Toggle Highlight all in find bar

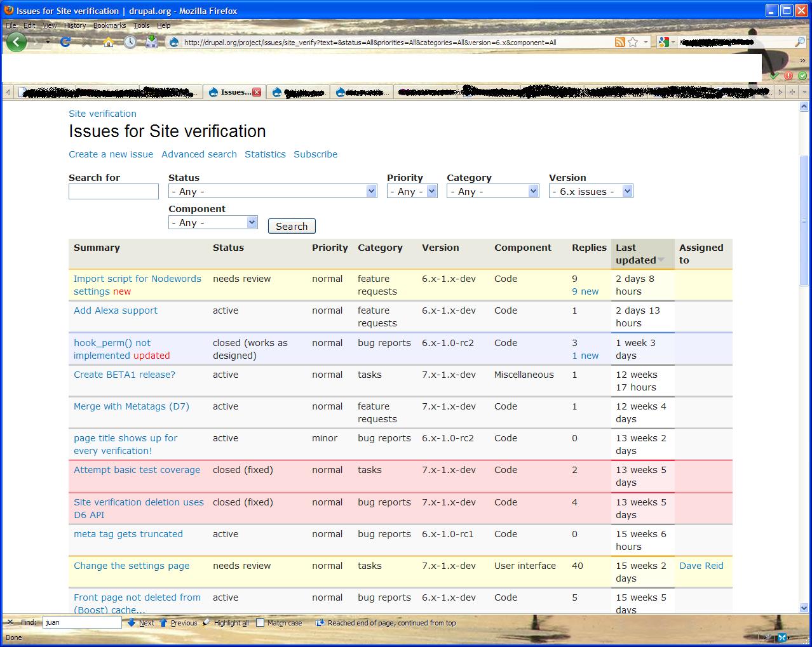[x=226, y=623]
